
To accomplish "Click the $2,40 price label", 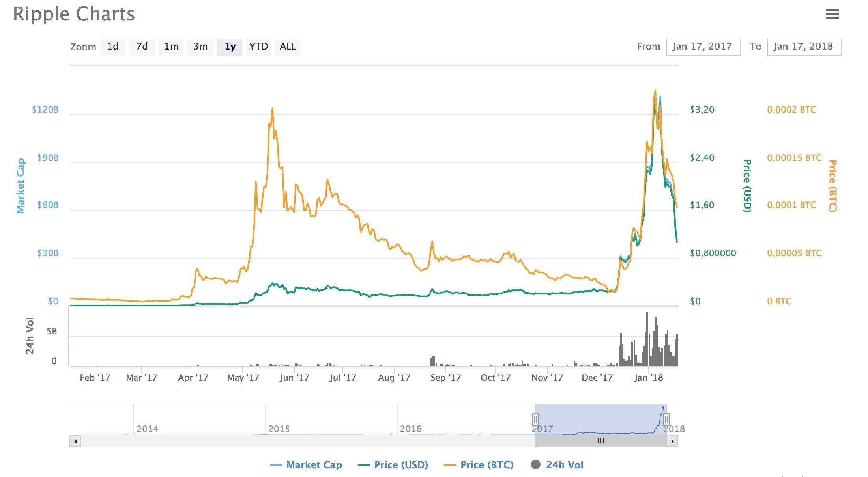I will (702, 158).
